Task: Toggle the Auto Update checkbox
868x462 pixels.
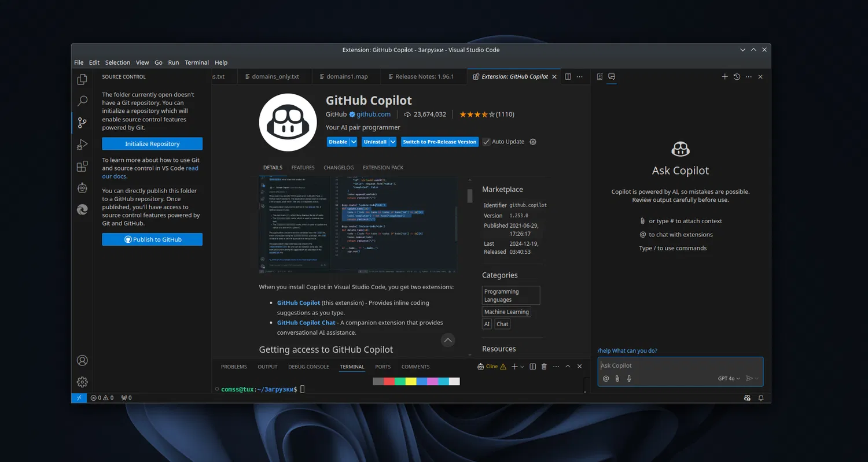Action: (487, 142)
